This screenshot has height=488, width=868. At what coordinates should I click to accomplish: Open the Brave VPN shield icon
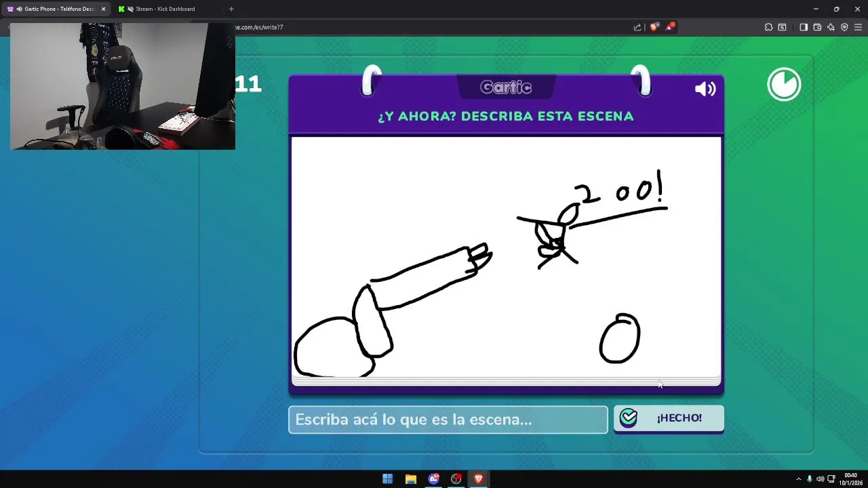point(844,27)
